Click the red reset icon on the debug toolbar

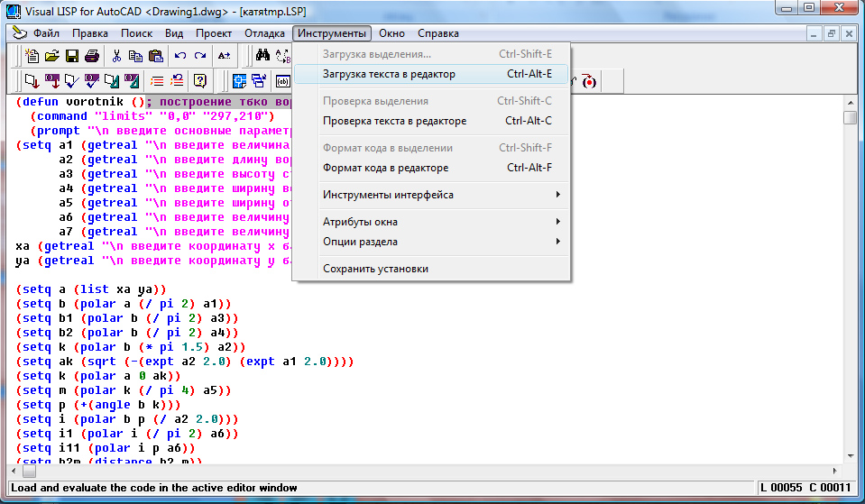point(589,82)
